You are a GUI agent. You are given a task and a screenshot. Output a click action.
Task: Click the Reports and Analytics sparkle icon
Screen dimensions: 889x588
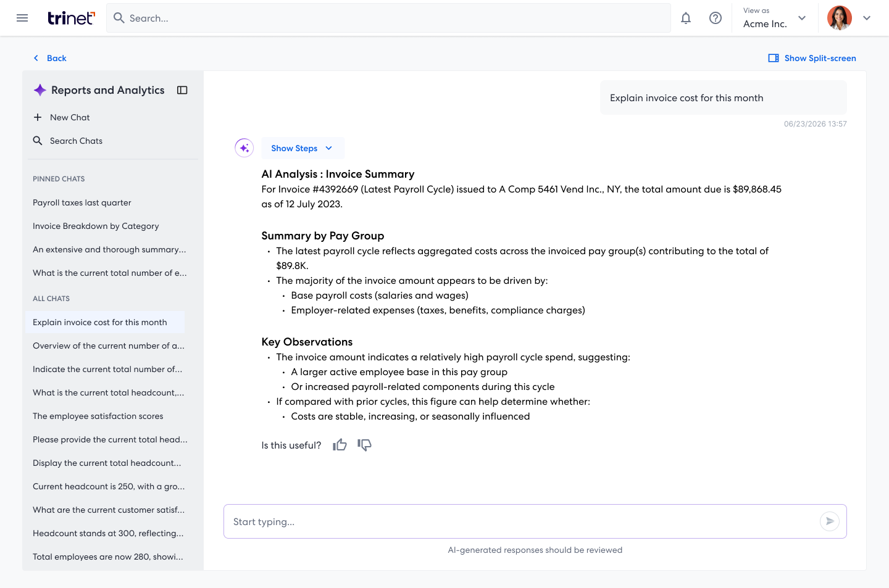click(x=40, y=90)
